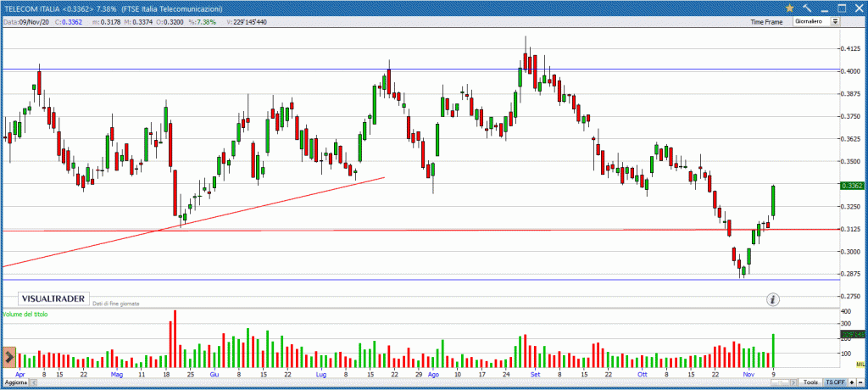Click the Giu month label on time axis
The width and height of the screenshot is (868, 390).
214,375
